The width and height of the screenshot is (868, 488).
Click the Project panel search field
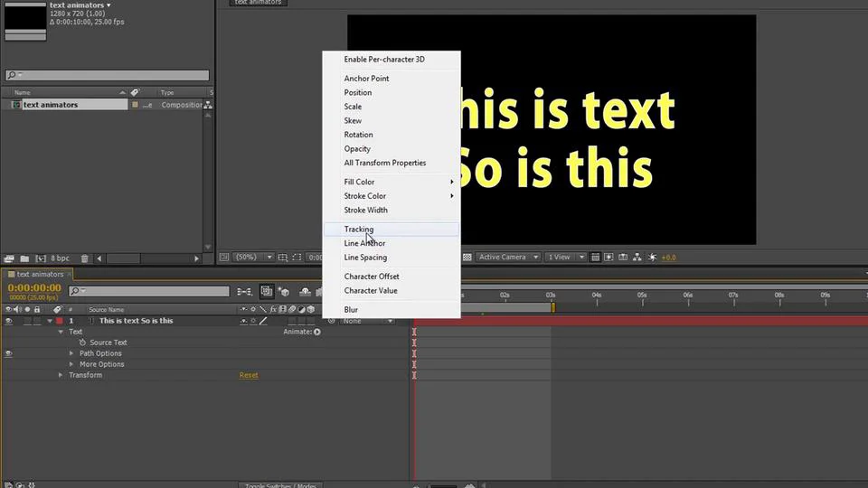click(x=108, y=75)
